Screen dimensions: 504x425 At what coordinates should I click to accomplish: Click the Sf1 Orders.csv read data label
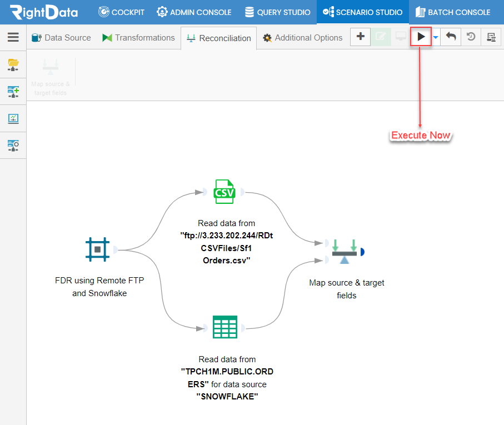(227, 242)
